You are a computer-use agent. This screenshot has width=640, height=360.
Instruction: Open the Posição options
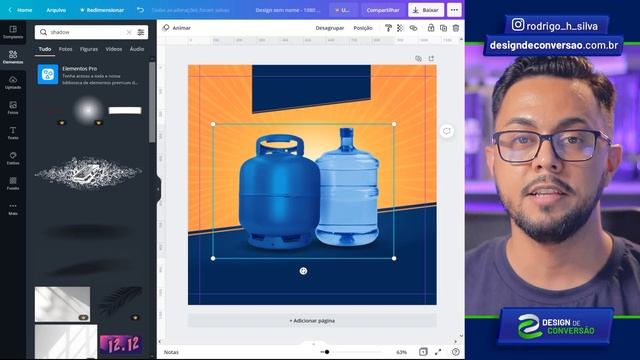point(363,28)
